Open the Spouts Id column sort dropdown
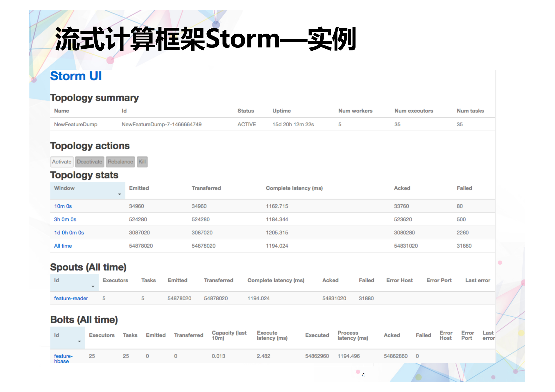This screenshot has height=392, width=555. tap(93, 286)
